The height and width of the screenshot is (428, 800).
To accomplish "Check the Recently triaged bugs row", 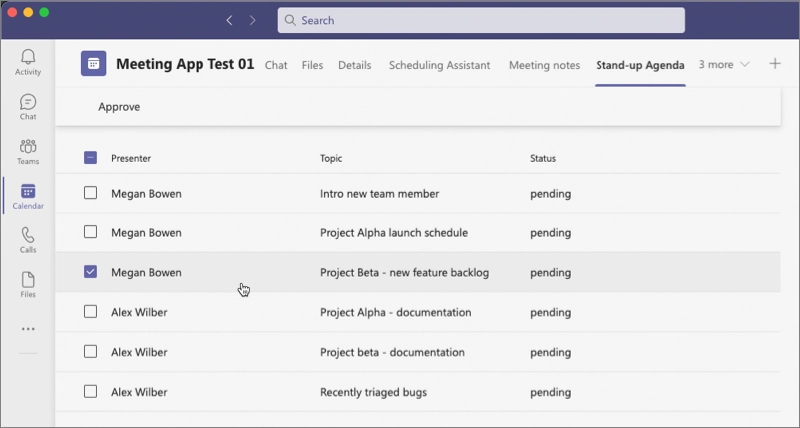I will coord(90,392).
